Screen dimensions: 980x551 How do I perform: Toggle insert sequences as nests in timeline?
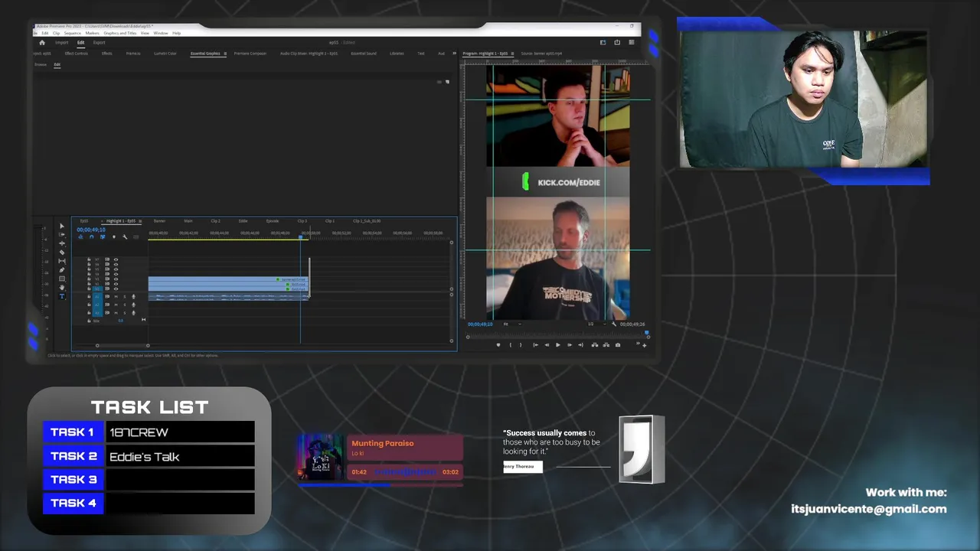(x=80, y=237)
